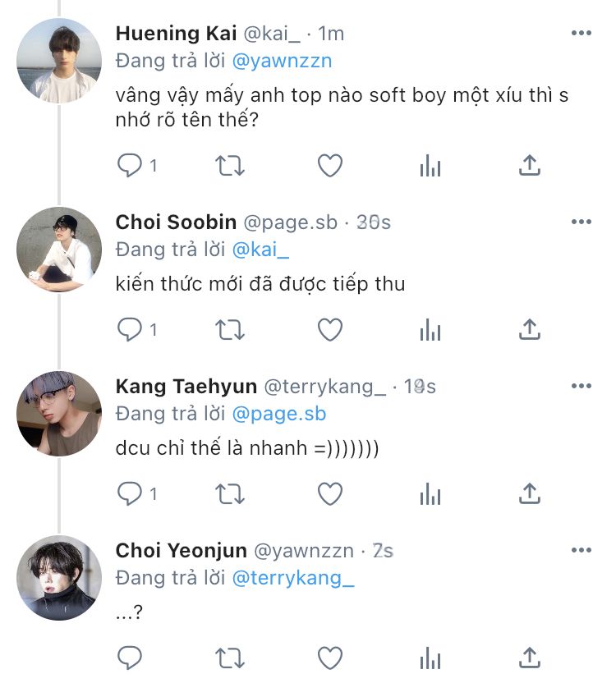616x683 pixels.
Task: Open the @terrykang_ mention link
Action: click(293, 578)
